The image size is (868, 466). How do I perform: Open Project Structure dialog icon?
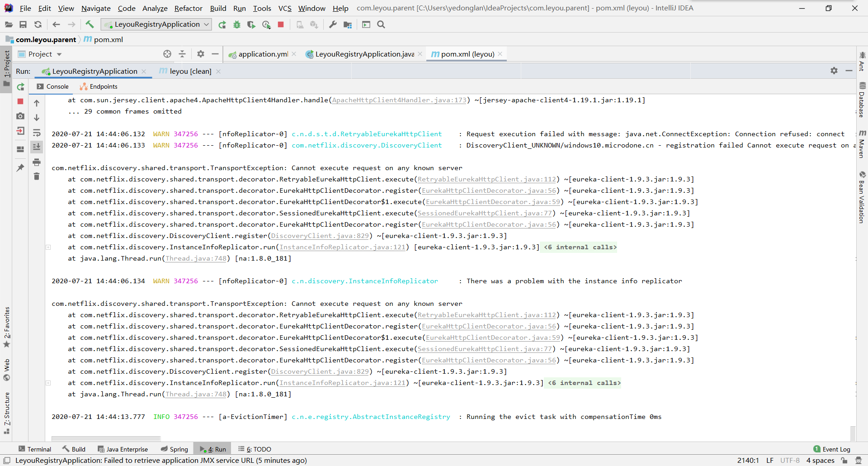pyautogui.click(x=348, y=24)
